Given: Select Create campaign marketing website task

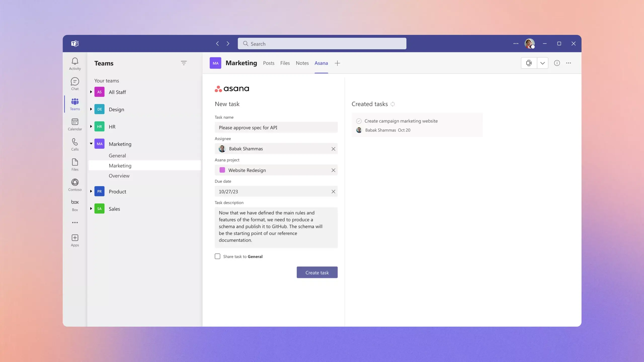Looking at the screenshot, I should (x=401, y=121).
